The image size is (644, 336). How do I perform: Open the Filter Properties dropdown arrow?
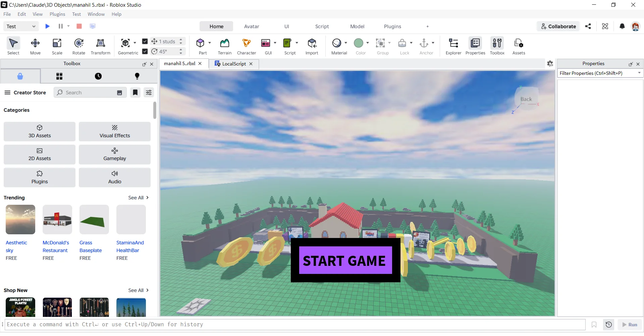point(639,73)
